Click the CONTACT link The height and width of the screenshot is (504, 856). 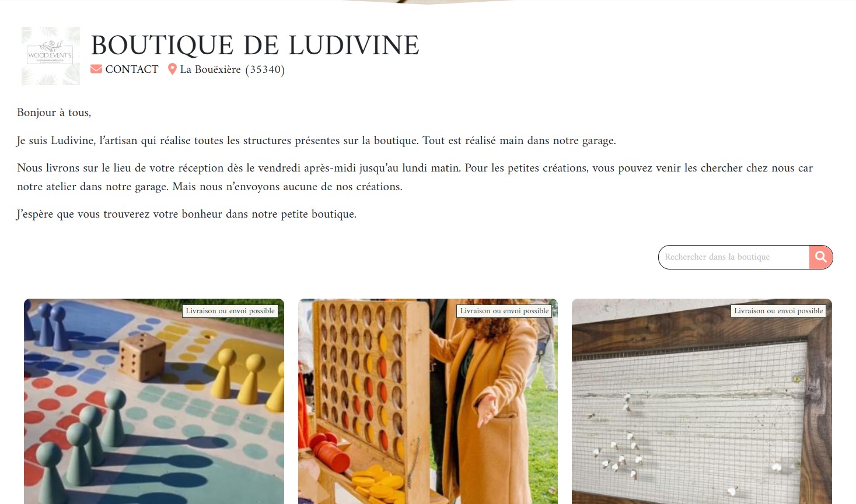pyautogui.click(x=132, y=69)
